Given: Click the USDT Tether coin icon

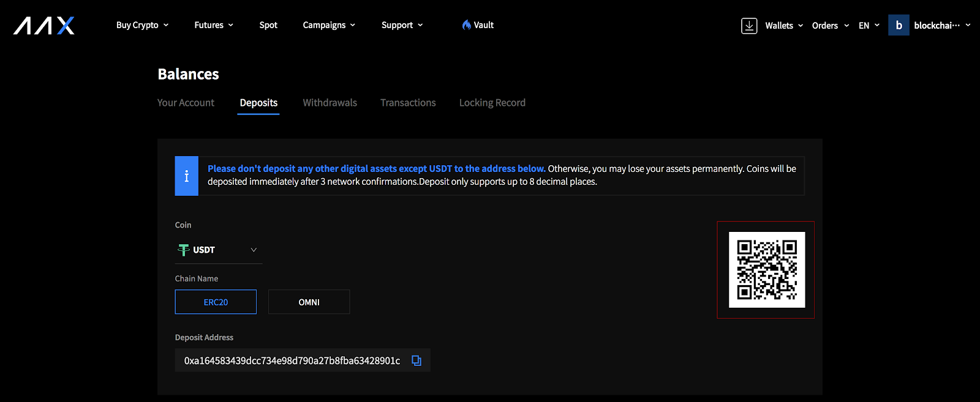Looking at the screenshot, I should pyautogui.click(x=183, y=250).
